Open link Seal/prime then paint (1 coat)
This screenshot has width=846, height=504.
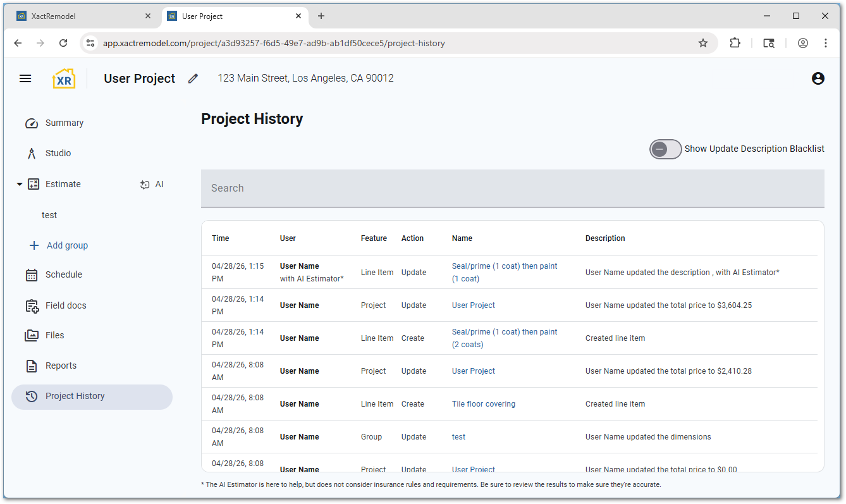pyautogui.click(x=505, y=273)
